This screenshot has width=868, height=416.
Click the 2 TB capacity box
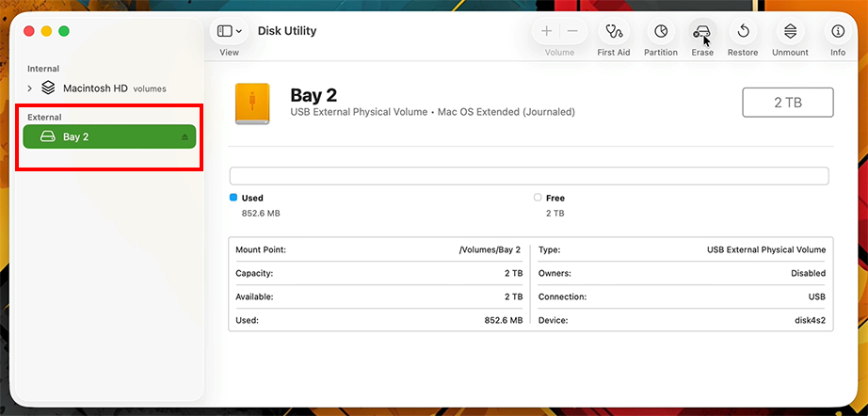[788, 103]
